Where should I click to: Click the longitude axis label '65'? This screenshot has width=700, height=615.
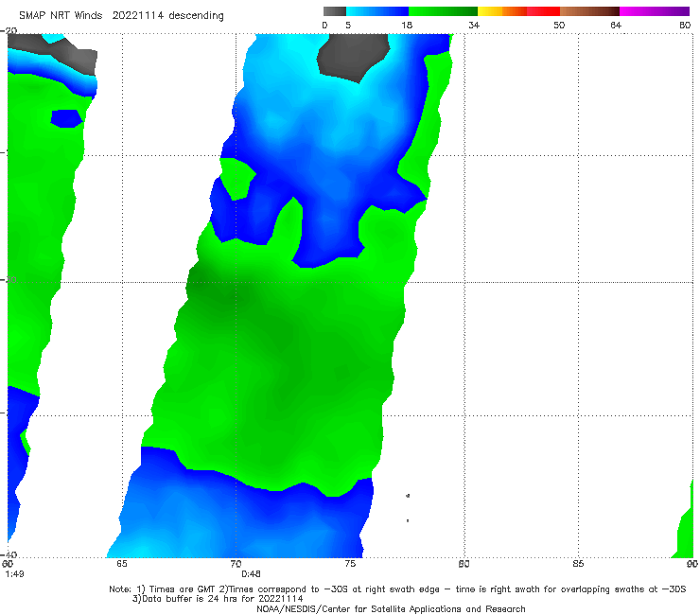coord(122,564)
